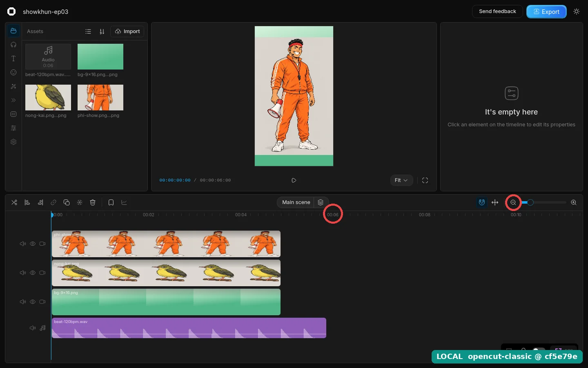Open the Adjustments tab with the sliders icon
This screenshot has width=588, height=368.
[x=13, y=128]
